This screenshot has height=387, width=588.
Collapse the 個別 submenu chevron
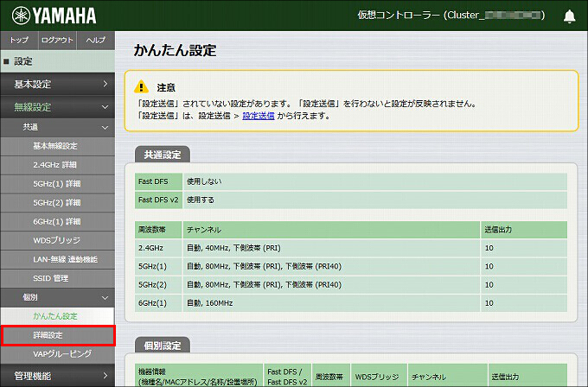coord(105,297)
